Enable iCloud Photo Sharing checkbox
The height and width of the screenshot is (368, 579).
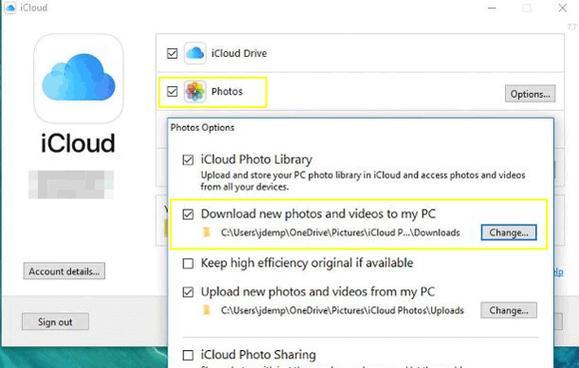coord(188,355)
